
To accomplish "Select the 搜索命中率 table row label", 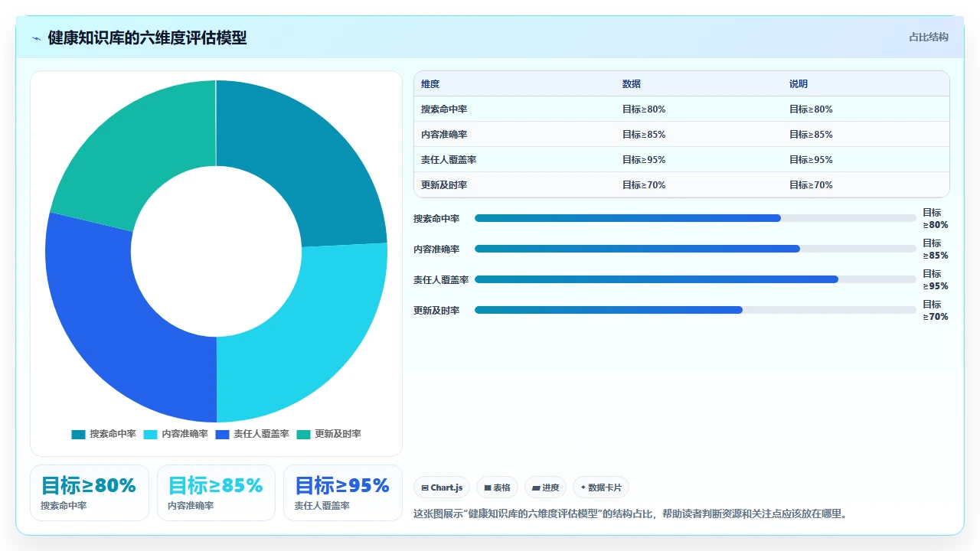I will click(444, 109).
